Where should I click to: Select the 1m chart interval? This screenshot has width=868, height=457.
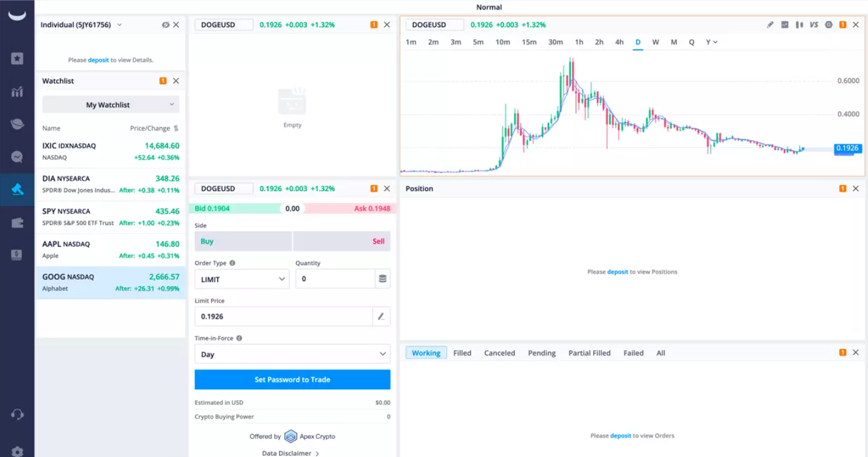point(411,42)
